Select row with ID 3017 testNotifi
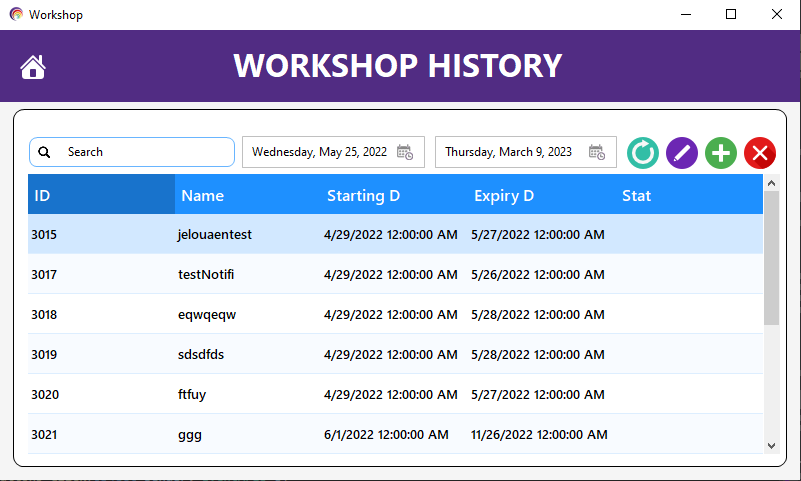Screen dimensions: 801x481 [x=395, y=274]
